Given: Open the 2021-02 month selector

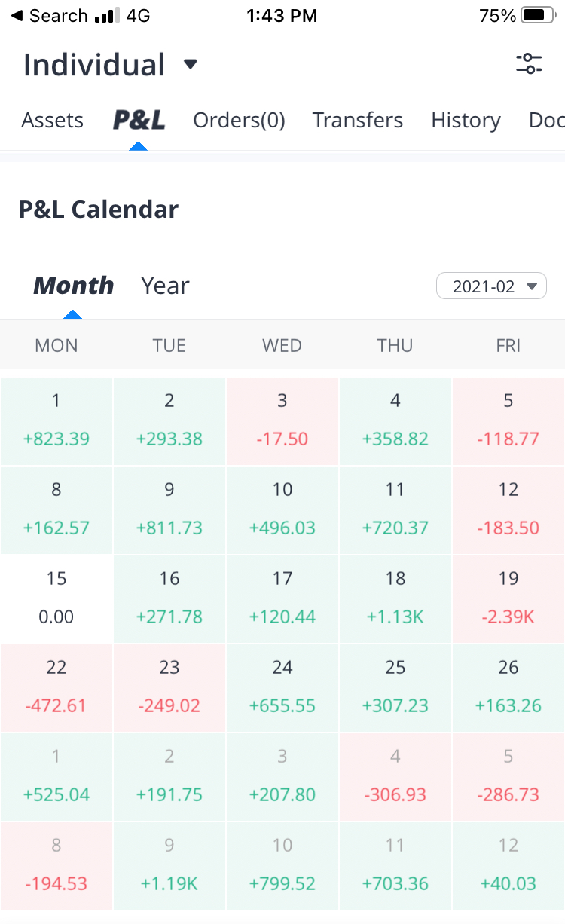Looking at the screenshot, I should click(x=491, y=286).
